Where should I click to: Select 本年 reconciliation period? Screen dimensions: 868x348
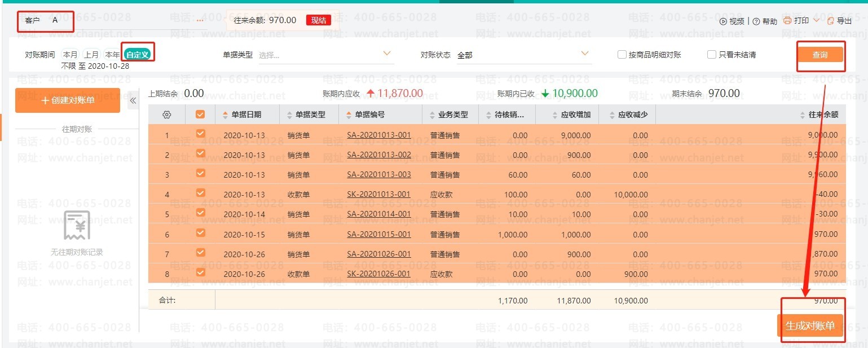(112, 55)
